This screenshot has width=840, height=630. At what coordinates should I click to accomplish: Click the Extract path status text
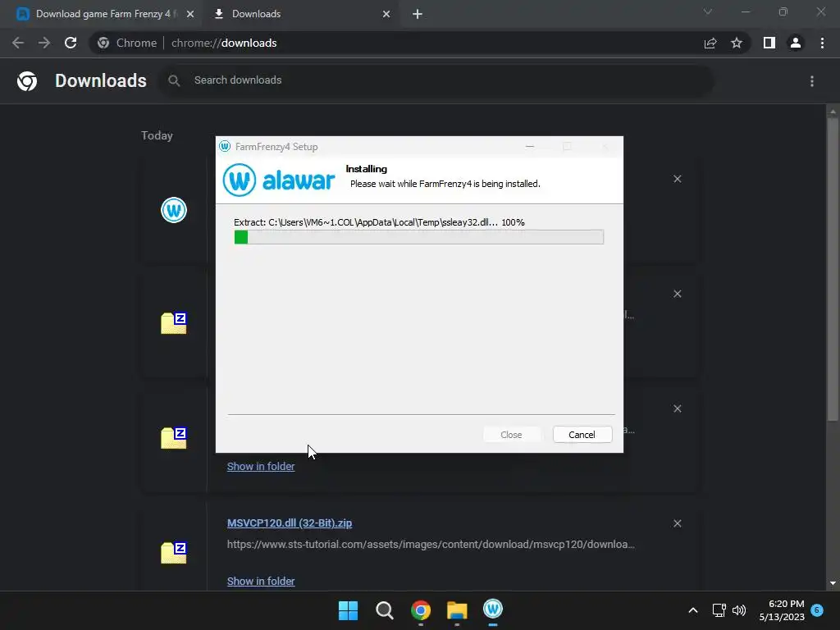click(x=379, y=222)
